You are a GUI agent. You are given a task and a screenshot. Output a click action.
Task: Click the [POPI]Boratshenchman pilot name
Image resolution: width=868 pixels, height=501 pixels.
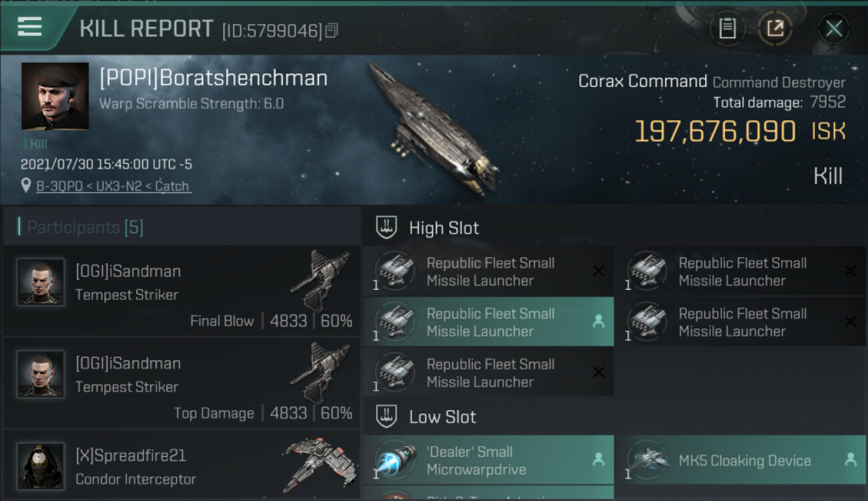pyautogui.click(x=214, y=78)
